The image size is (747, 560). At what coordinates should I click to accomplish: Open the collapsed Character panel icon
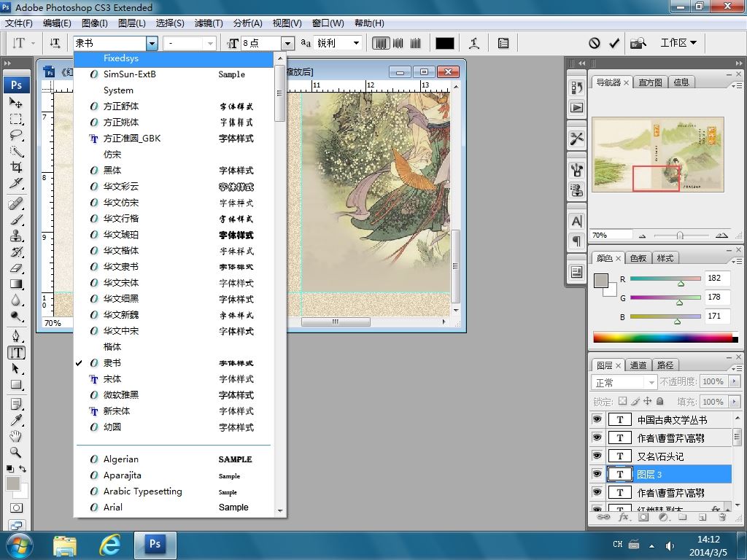(x=576, y=221)
